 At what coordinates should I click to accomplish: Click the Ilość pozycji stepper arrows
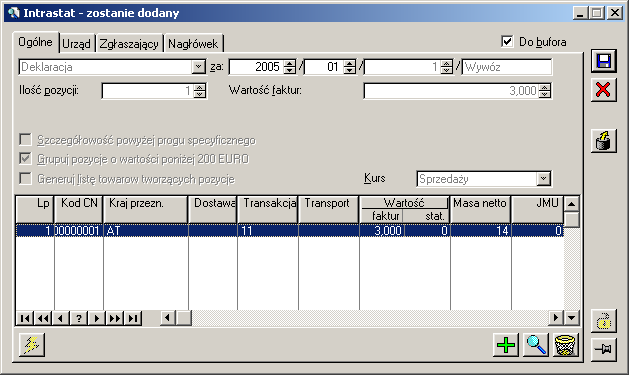point(199,91)
